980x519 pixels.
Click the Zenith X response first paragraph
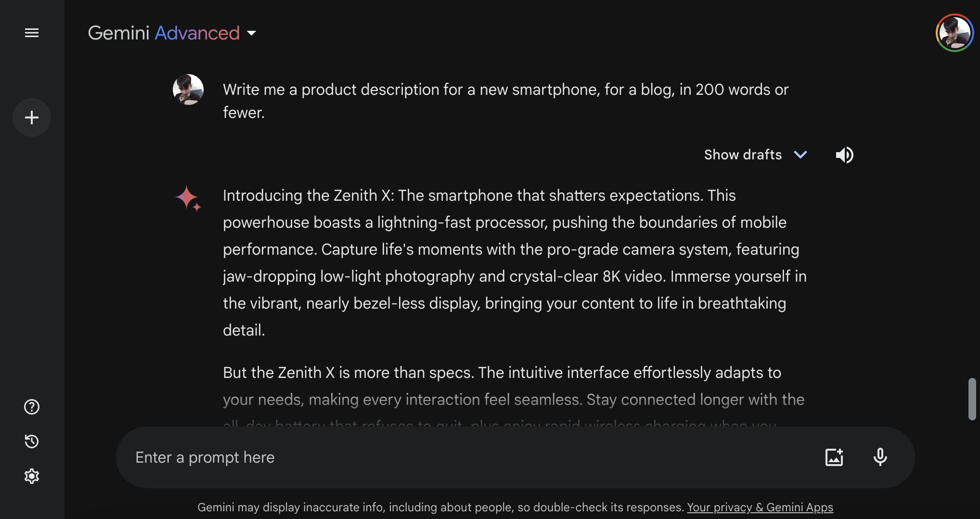click(x=514, y=263)
